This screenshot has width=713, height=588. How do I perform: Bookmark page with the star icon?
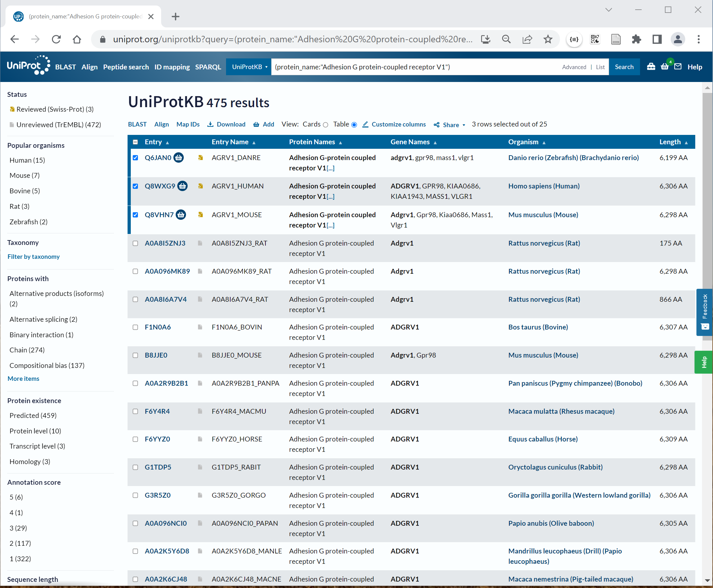[x=548, y=39]
